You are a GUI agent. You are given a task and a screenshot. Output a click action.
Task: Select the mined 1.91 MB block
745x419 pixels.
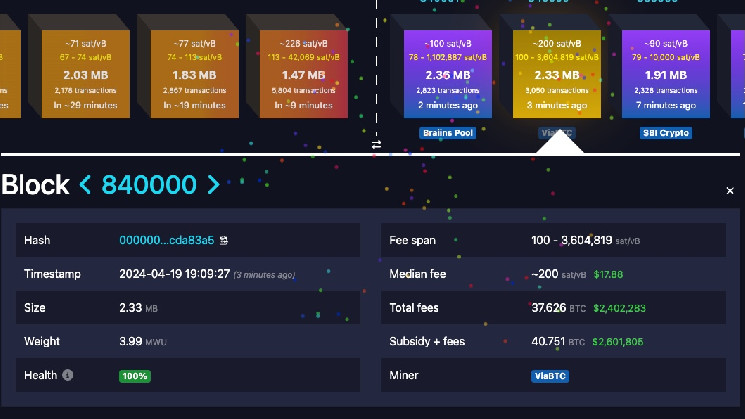tap(665, 74)
